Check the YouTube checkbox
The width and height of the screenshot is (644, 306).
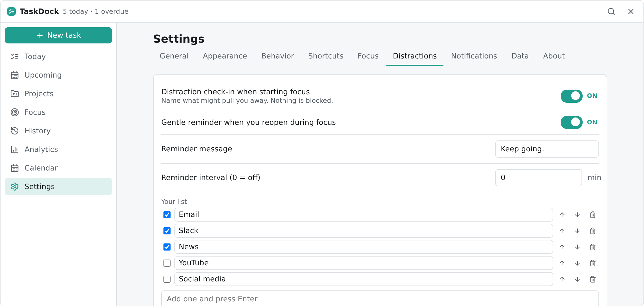[167, 263]
